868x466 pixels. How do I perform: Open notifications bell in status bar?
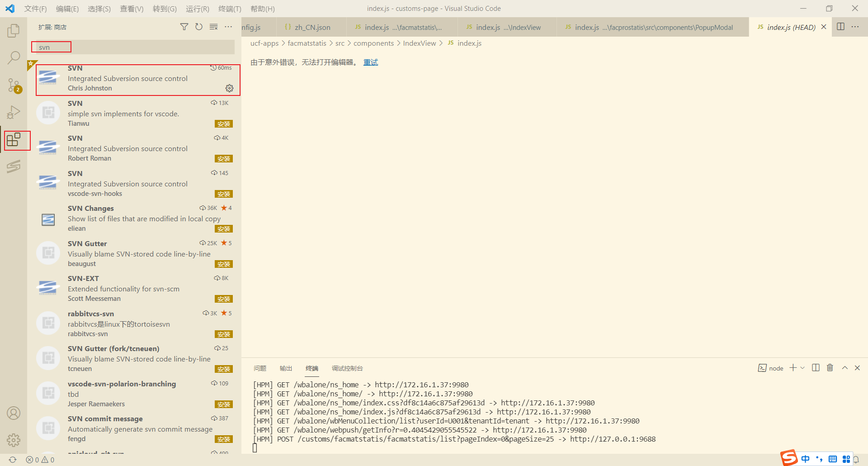pyautogui.click(x=856, y=460)
